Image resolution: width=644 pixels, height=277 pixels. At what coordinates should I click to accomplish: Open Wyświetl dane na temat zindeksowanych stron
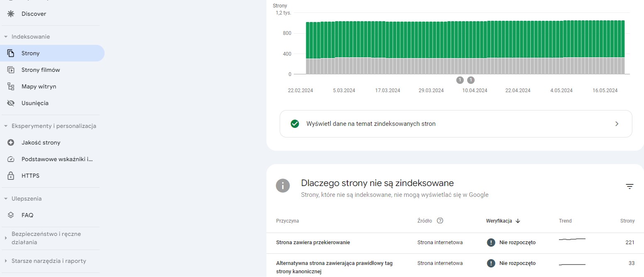(456, 124)
